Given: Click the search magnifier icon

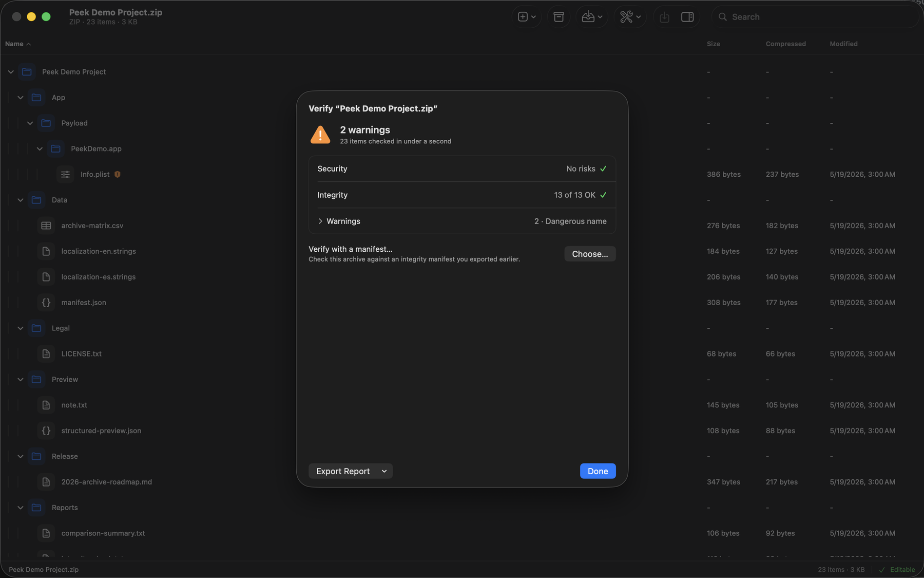Looking at the screenshot, I should pos(722,17).
